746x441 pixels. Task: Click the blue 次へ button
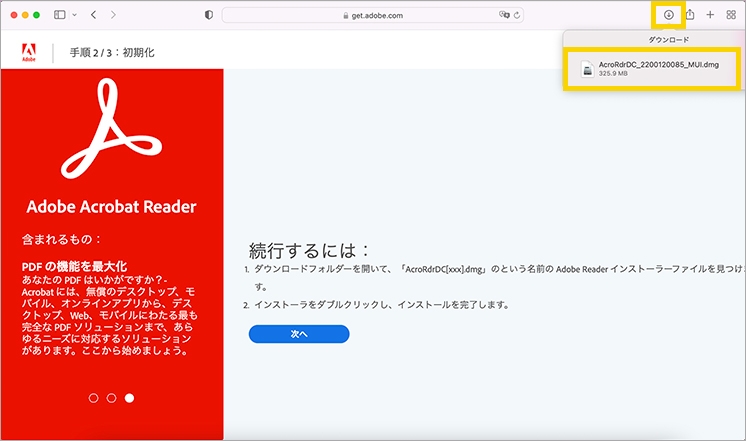299,334
